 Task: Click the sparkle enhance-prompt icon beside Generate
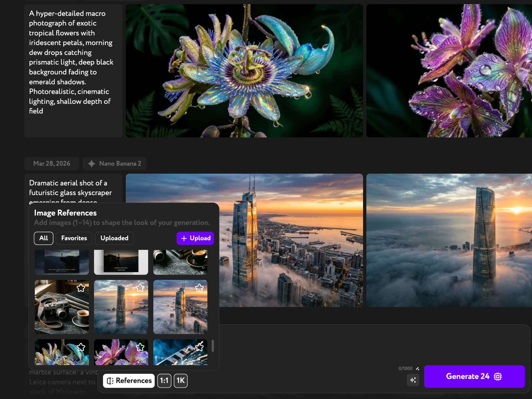click(x=413, y=380)
